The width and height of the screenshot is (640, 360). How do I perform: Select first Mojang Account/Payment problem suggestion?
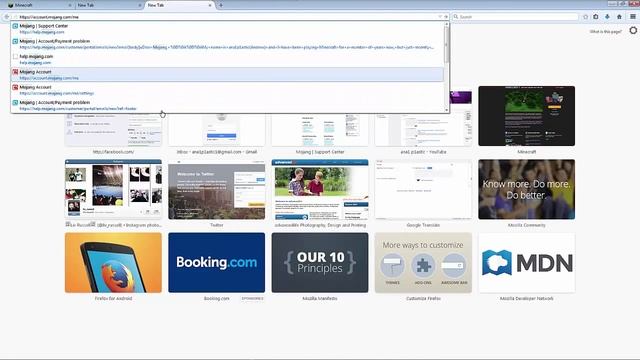click(228, 44)
